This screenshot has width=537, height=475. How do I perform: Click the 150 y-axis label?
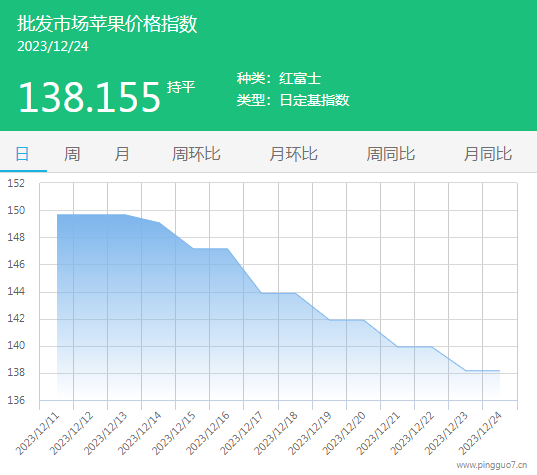click(16, 210)
